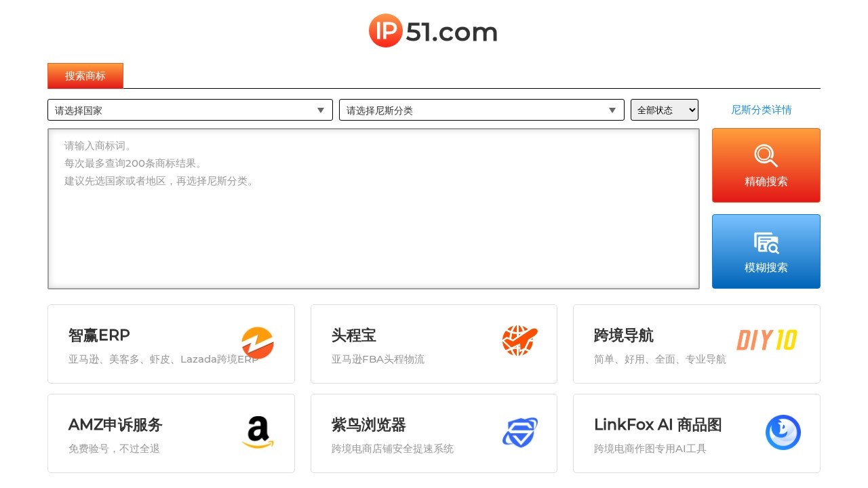
Task: Click the Amazon icon in AMZ申诉服务 card
Action: (x=258, y=432)
